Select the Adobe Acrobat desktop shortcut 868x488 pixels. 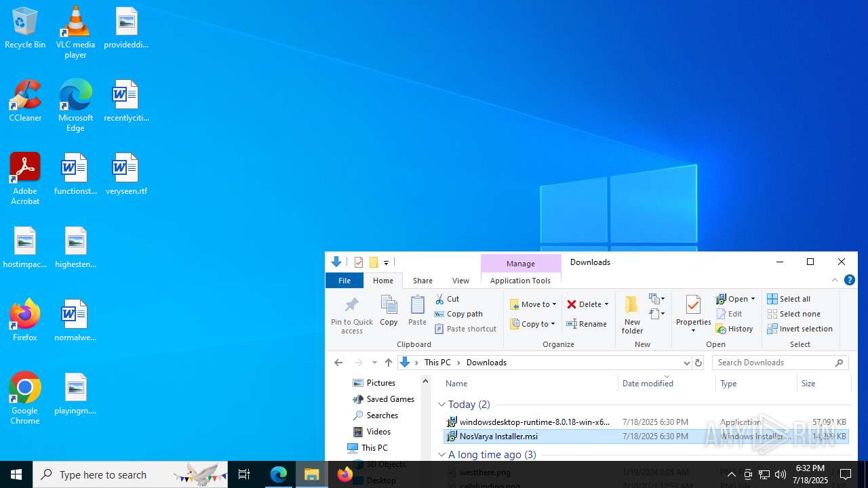click(x=25, y=179)
